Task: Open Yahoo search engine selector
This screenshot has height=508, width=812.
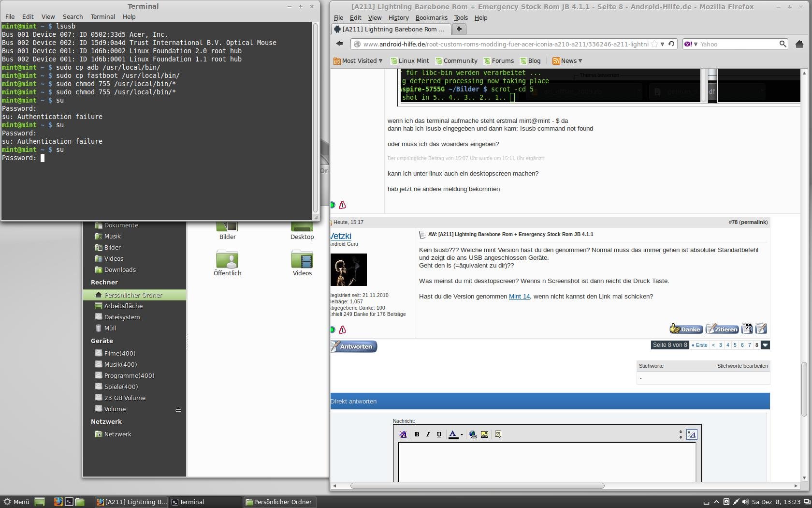Action: click(691, 44)
